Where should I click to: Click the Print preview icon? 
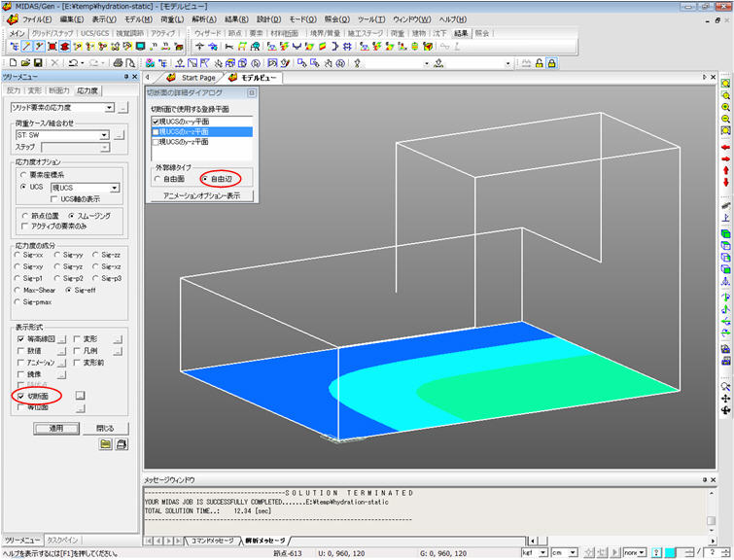click(130, 63)
